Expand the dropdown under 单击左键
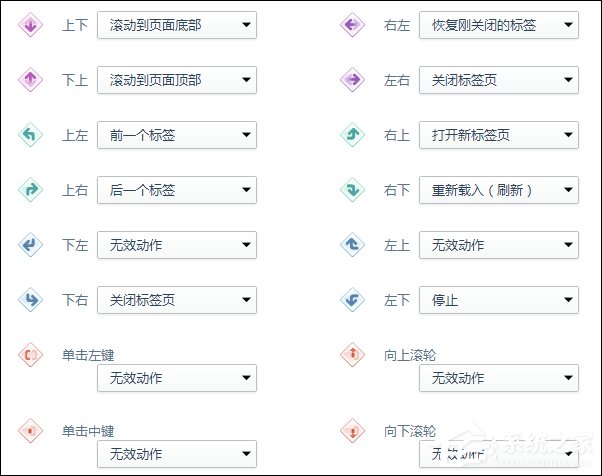The height and width of the screenshot is (476, 602). pos(176,378)
